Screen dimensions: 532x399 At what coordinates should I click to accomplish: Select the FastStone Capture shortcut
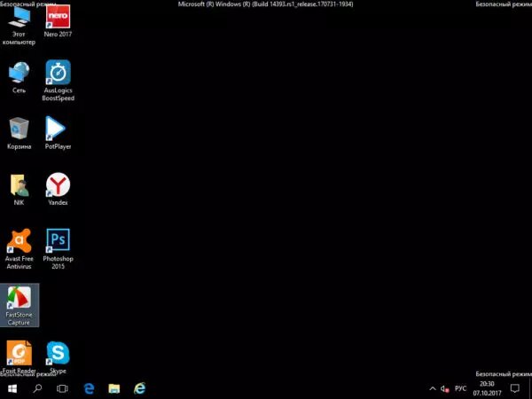(x=19, y=305)
